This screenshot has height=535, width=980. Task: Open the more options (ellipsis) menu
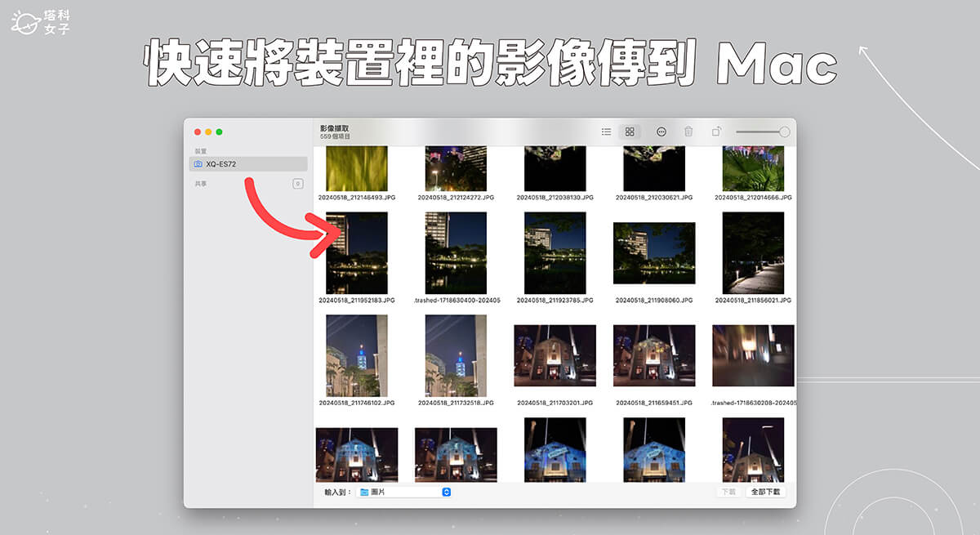(661, 132)
